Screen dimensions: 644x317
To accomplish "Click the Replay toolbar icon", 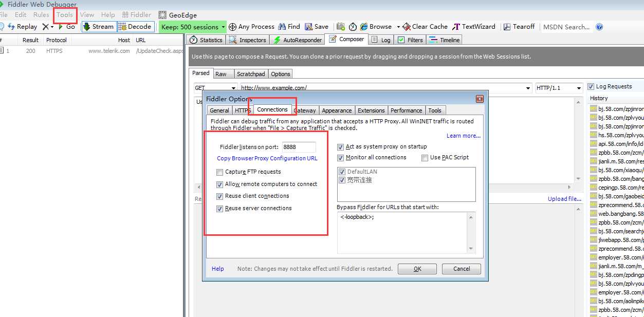I will 11,27.
